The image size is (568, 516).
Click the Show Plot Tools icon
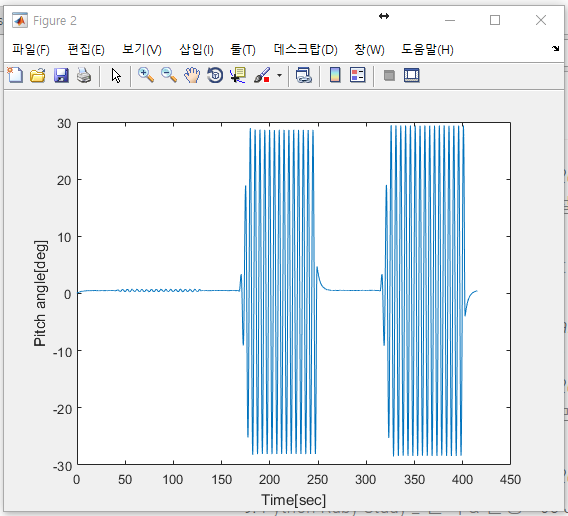412,75
